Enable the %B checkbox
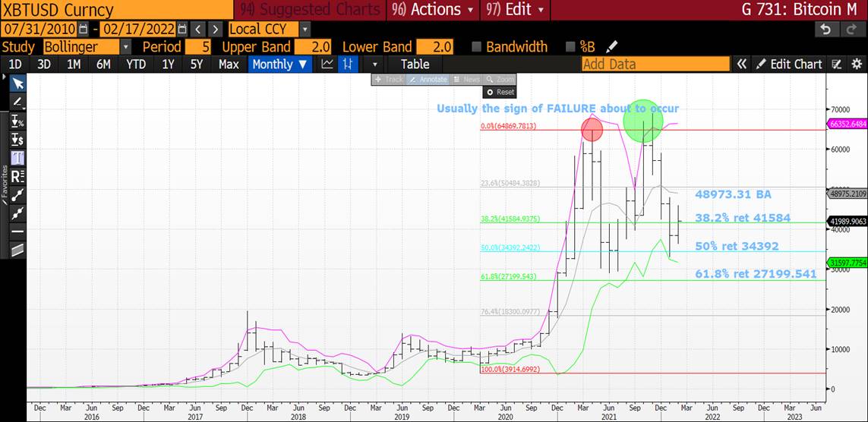Screen dimensions: 868x422 [570, 47]
